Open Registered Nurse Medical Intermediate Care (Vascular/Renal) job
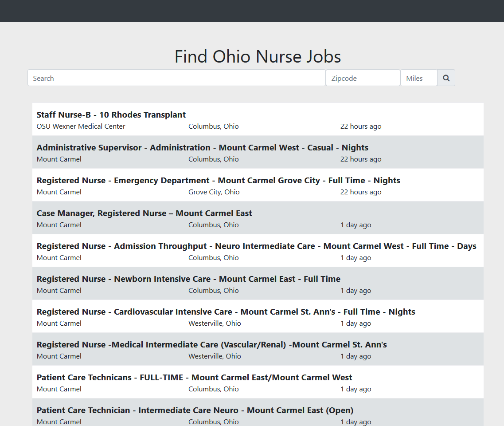 click(x=212, y=345)
